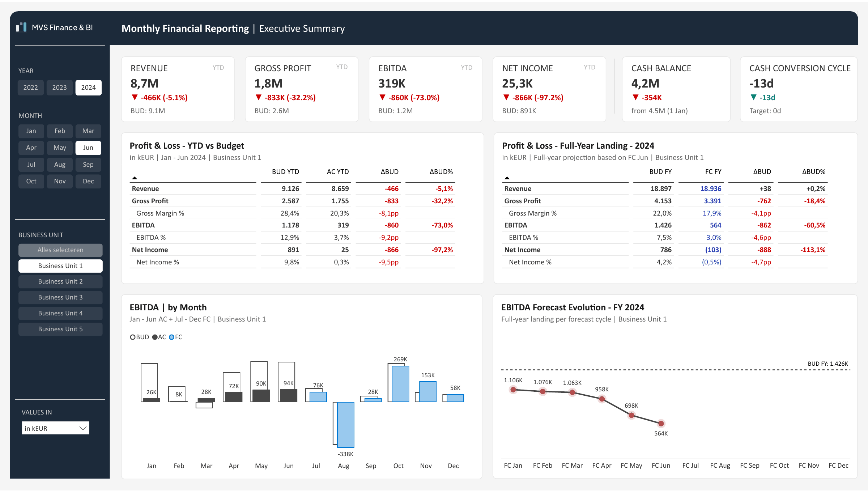Click the dropdown chevron next to in kEUR
868x493 pixels.
click(83, 428)
